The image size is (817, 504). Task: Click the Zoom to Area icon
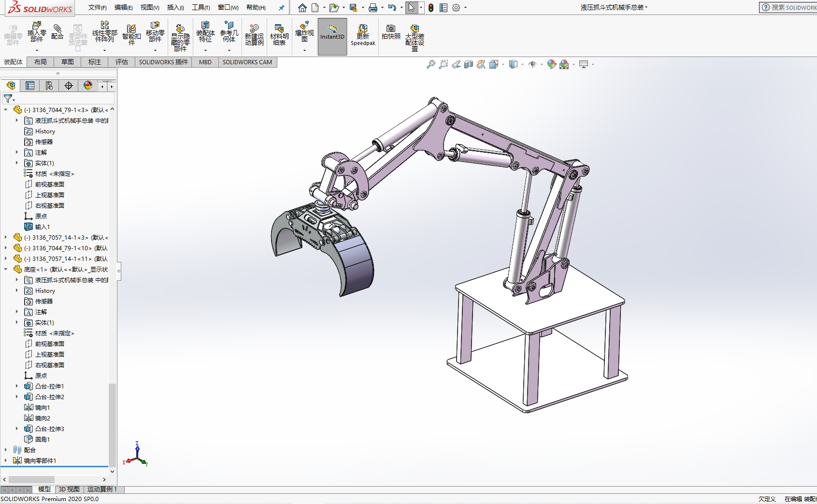pyautogui.click(x=443, y=64)
